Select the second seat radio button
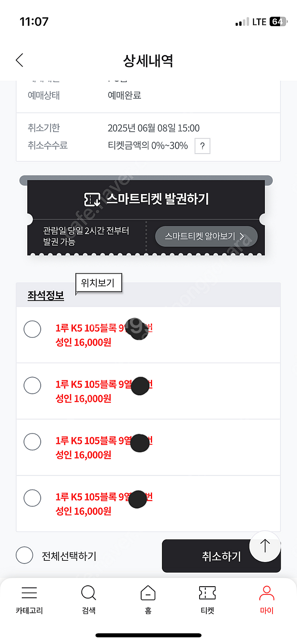 coord(32,385)
